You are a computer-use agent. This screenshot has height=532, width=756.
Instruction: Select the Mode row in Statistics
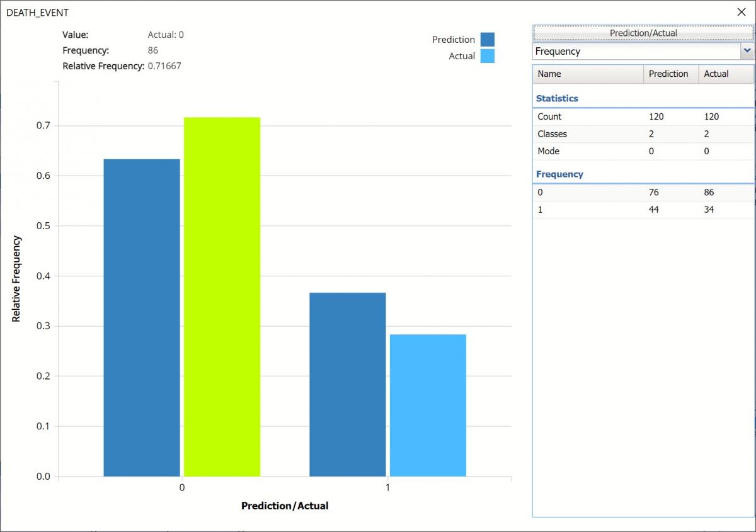pyautogui.click(x=643, y=151)
